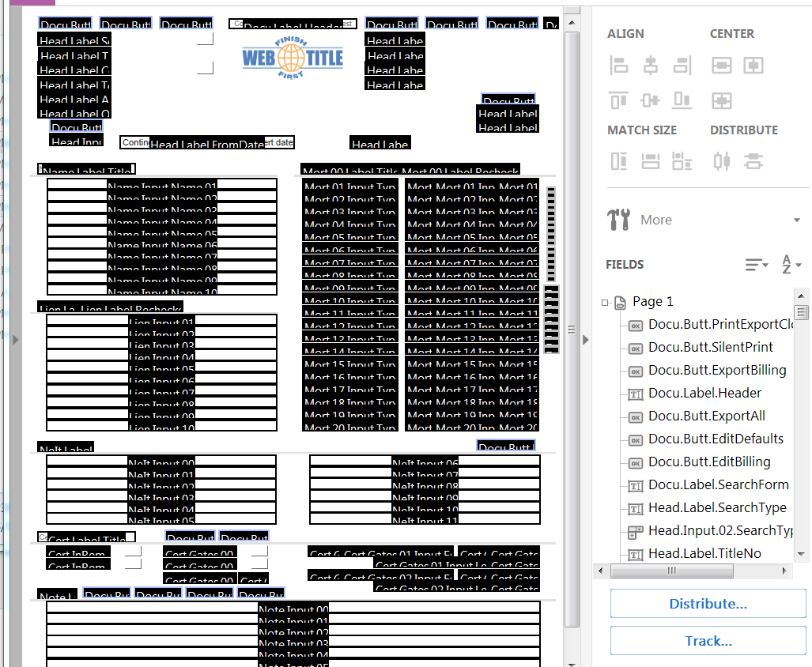The image size is (812, 667).
Task: Click the Align Right icon
Action: click(682, 66)
